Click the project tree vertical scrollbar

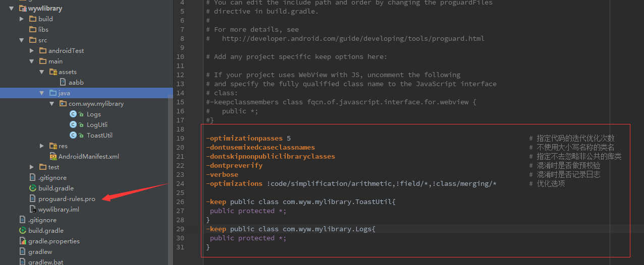[170, 176]
